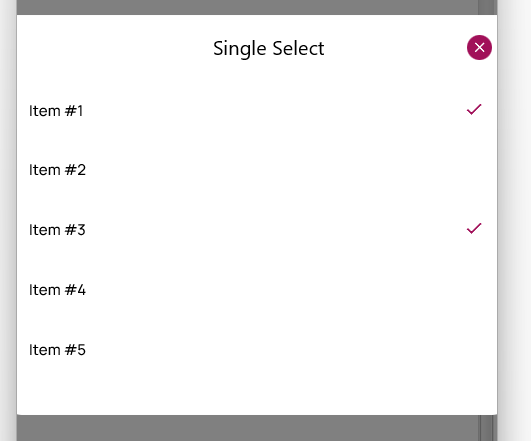Choose Item #2 from the list

tap(57, 170)
